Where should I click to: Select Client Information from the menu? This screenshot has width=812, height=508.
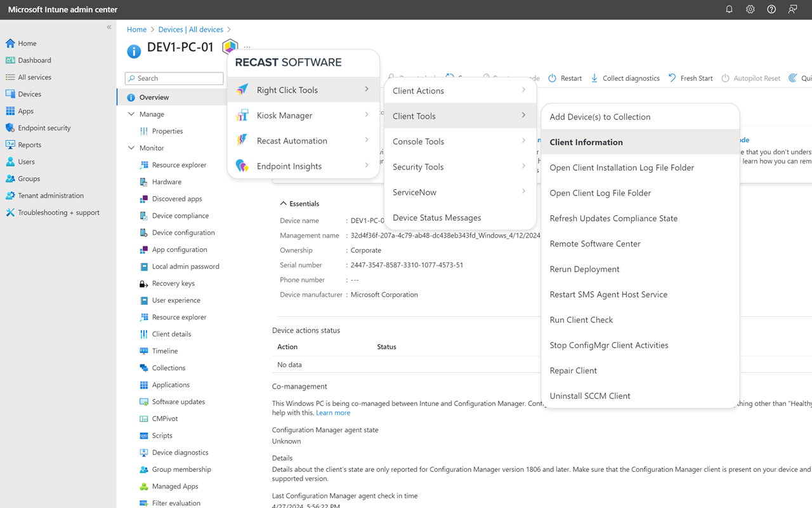click(x=587, y=142)
